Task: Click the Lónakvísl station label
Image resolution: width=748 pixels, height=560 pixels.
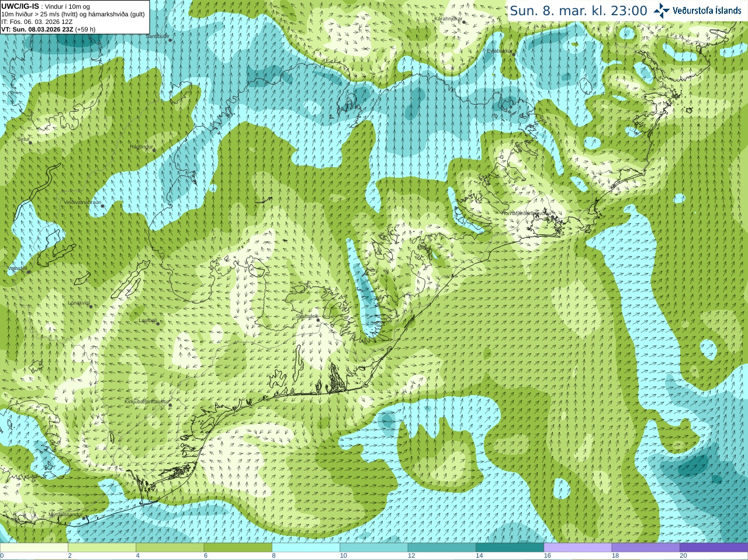Action: point(78,303)
